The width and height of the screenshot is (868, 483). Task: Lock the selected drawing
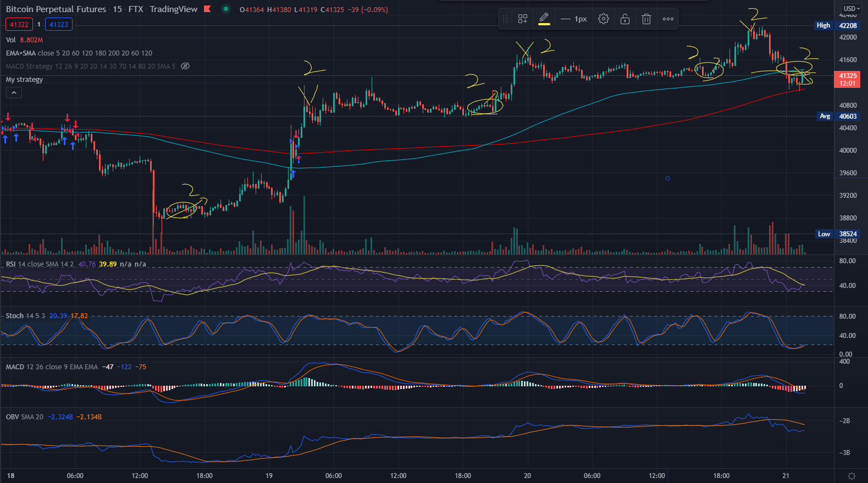(x=625, y=19)
